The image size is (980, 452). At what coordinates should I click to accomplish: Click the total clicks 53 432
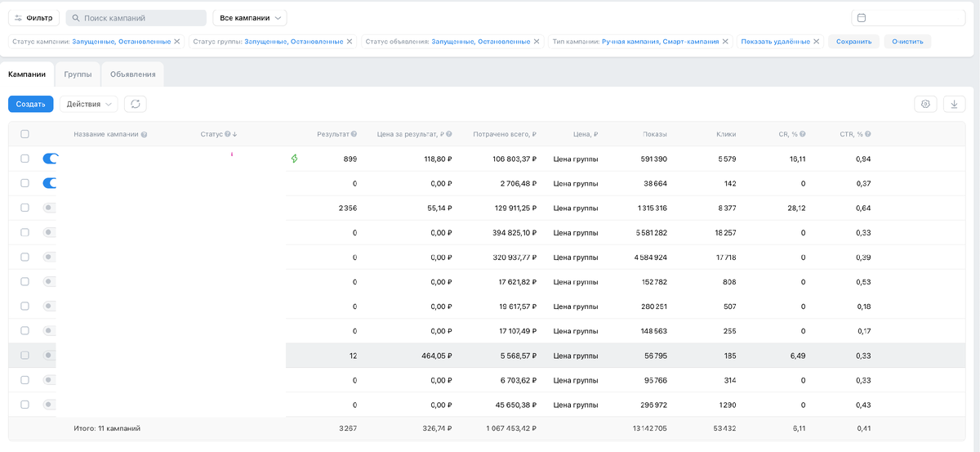725,427
